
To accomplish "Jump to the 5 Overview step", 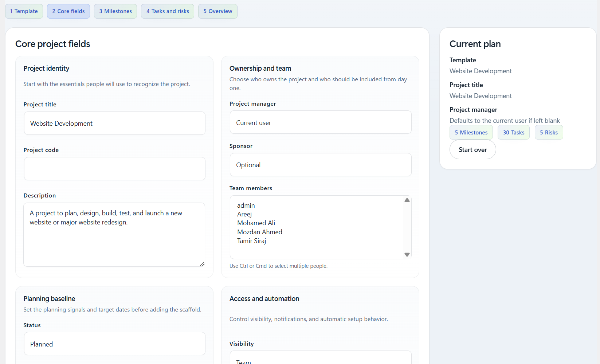I will point(218,11).
